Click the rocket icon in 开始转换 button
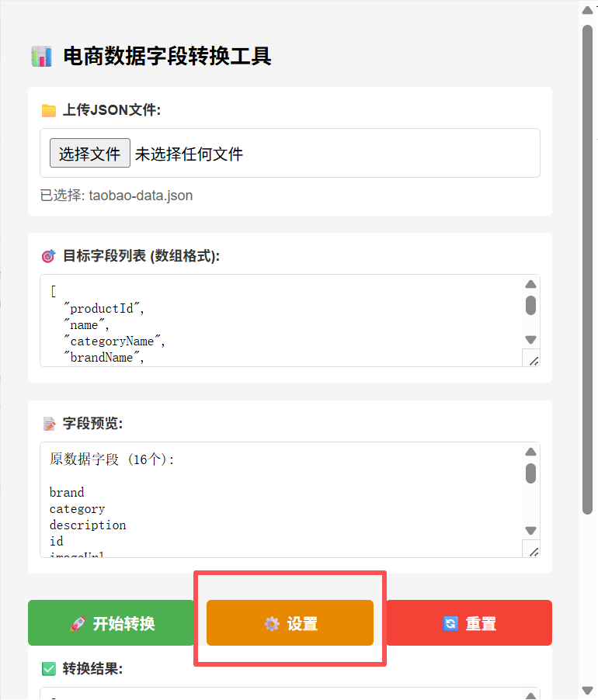The image size is (598, 700). (78, 624)
